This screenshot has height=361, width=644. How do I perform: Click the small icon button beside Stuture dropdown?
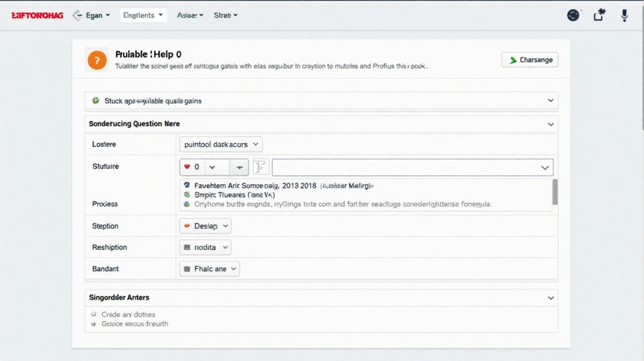[x=261, y=167]
